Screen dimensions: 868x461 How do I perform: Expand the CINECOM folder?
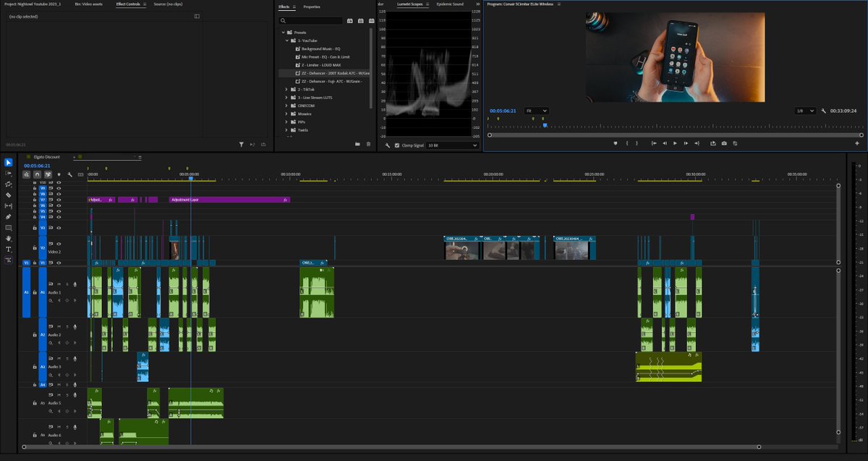point(286,106)
